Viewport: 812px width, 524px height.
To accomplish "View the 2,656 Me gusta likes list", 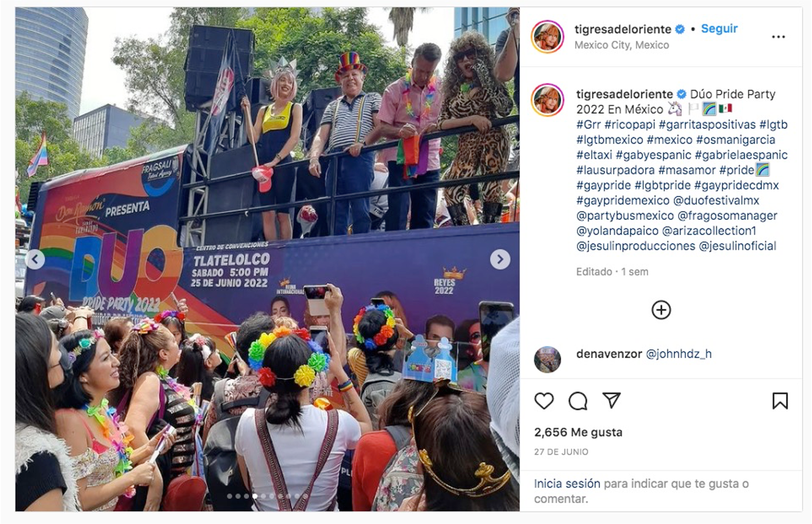I will pos(578,432).
